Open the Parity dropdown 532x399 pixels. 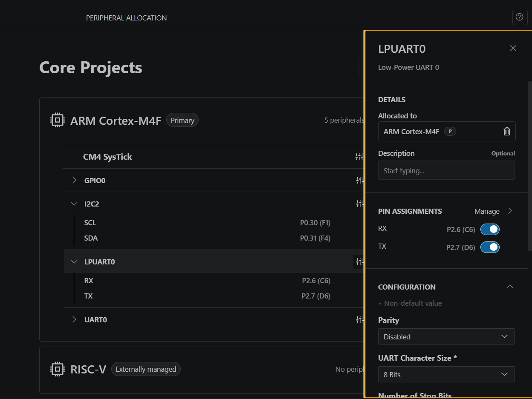[x=446, y=336]
